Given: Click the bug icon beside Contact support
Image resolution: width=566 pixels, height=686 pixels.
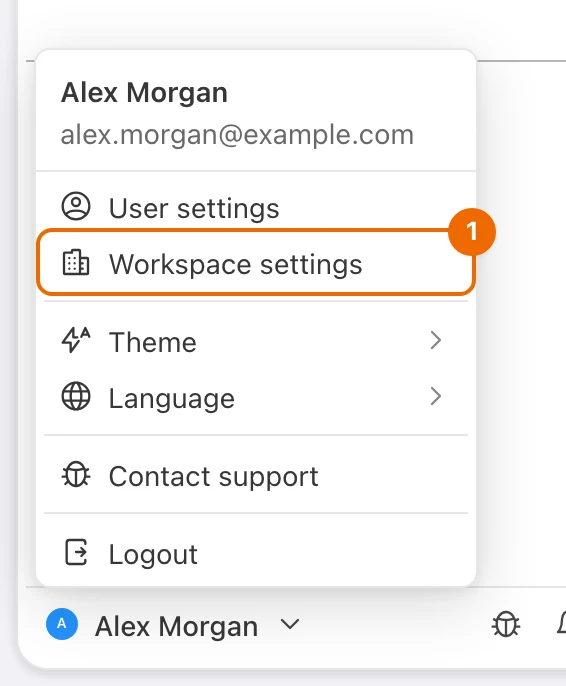Looking at the screenshot, I should pos(76,475).
